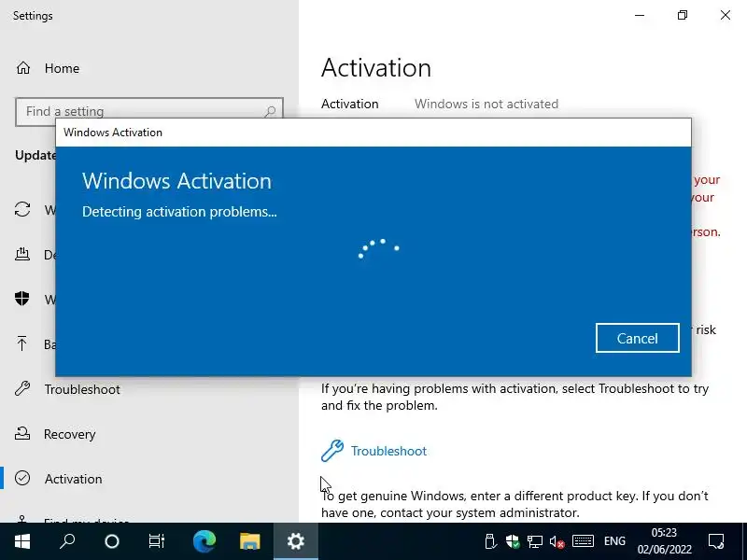Click the Windows Update sync arrows icon

[22, 209]
